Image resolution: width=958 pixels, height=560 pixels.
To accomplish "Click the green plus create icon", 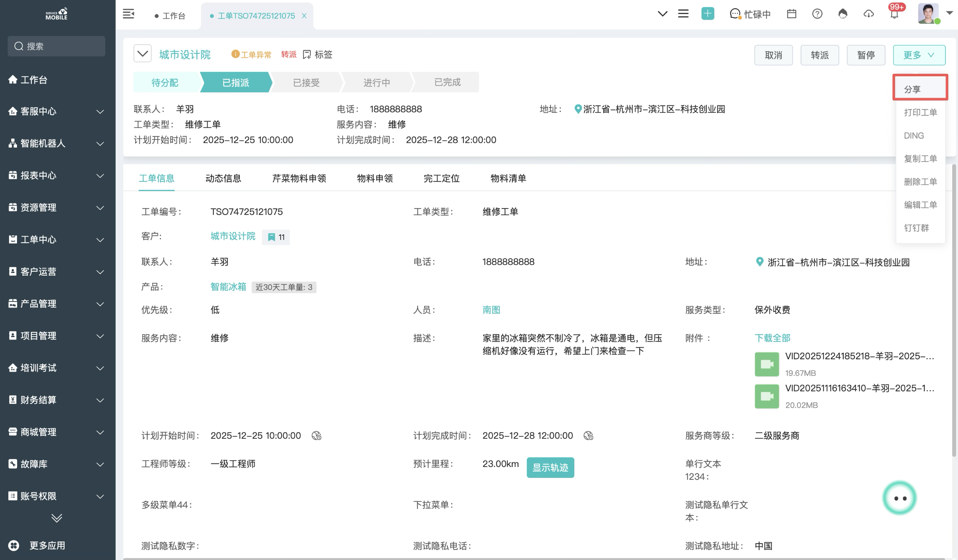I will pos(708,14).
